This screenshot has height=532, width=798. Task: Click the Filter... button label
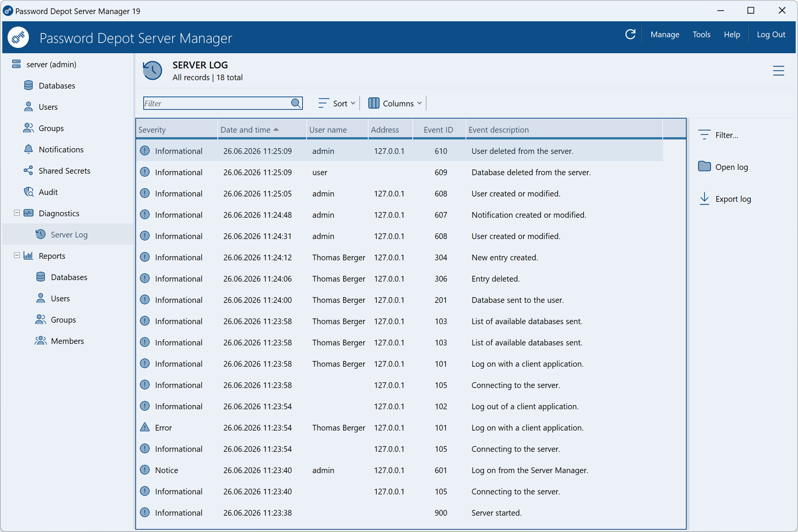pos(727,135)
